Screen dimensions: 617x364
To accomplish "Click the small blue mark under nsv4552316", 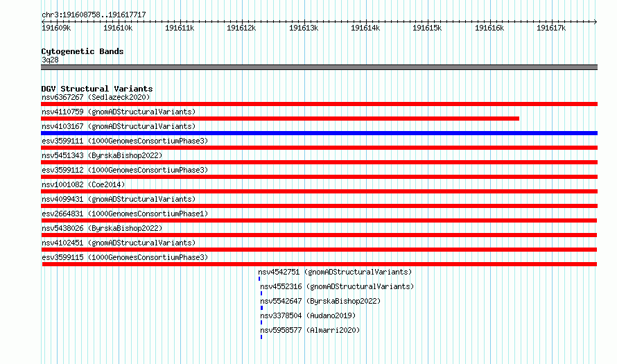I will click(261, 293).
